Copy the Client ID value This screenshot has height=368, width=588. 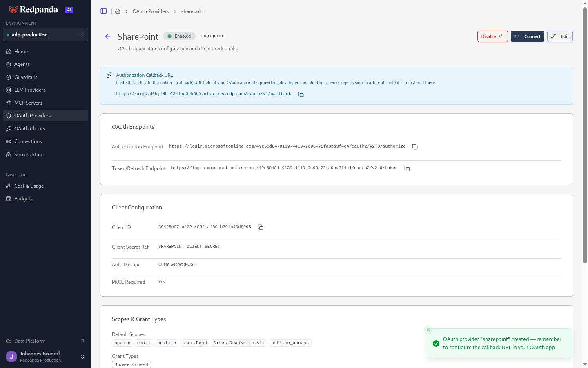[261, 227]
